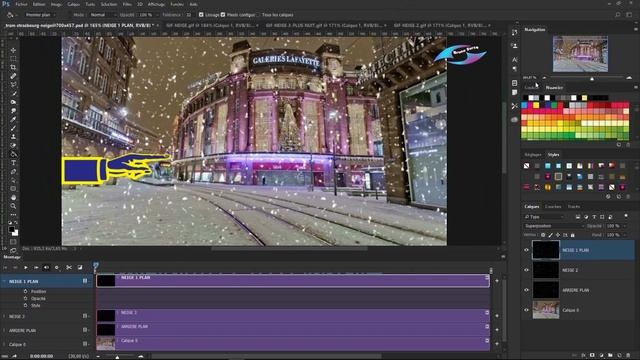Image resolution: width=640 pixels, height=360 pixels.
Task: Click the timeline playhead marker
Action: (x=96, y=266)
